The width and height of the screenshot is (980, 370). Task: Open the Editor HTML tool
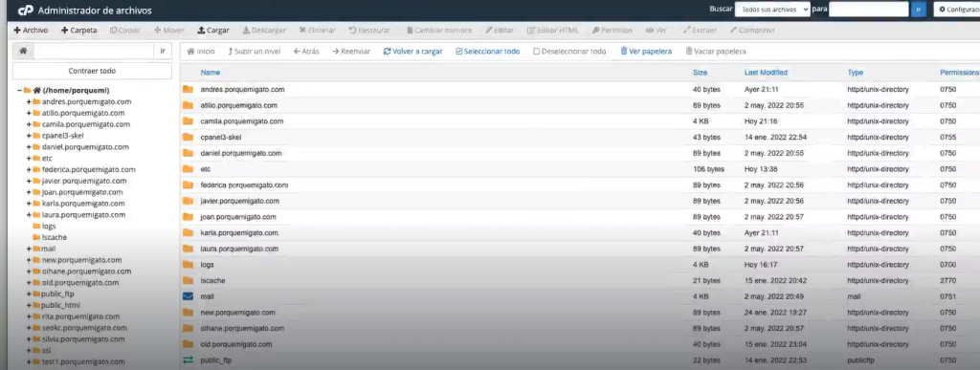[x=553, y=30]
